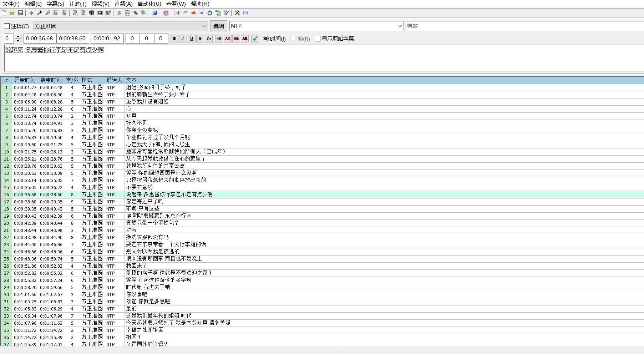Viewport: 644px width, 354px height.
Task: Select row 20 竟然只带一个手提包？
Action: [322, 223]
